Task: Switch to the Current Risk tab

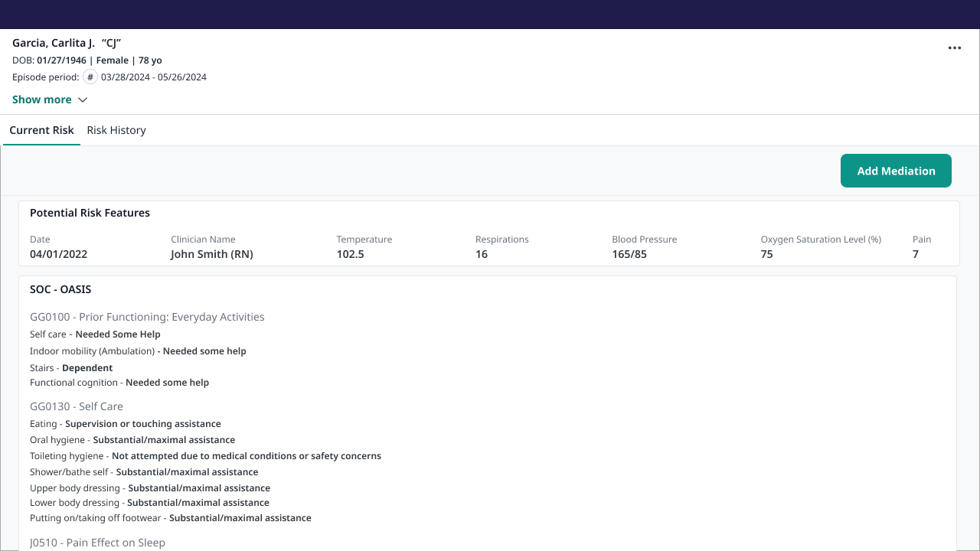Action: coord(41,130)
